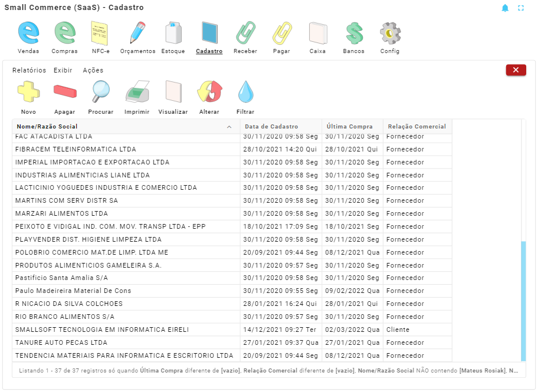Go to Estoque inventory icon
The image size is (538, 392).
(x=173, y=33)
